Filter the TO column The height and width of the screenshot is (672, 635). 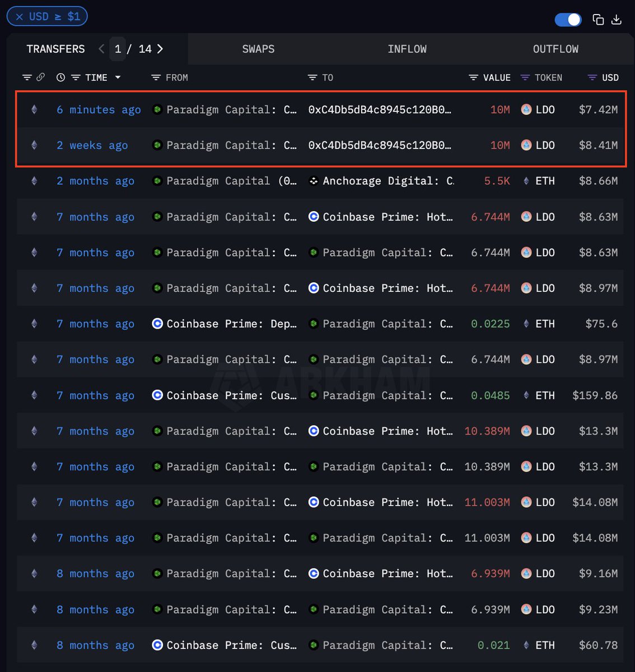coord(312,77)
